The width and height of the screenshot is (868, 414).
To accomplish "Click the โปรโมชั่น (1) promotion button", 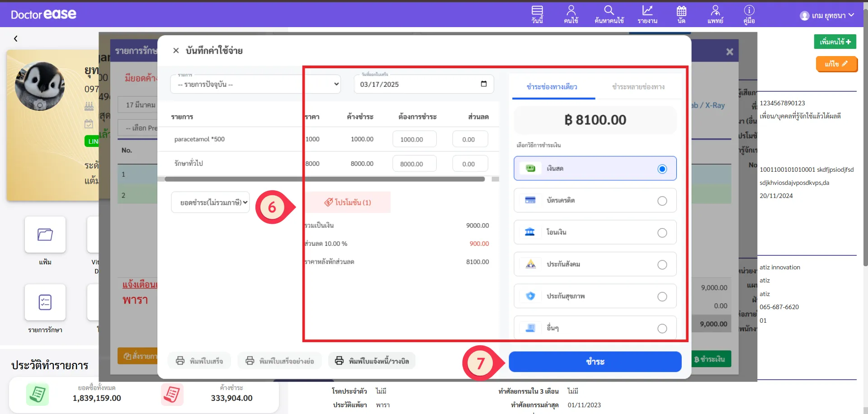I will [348, 202].
